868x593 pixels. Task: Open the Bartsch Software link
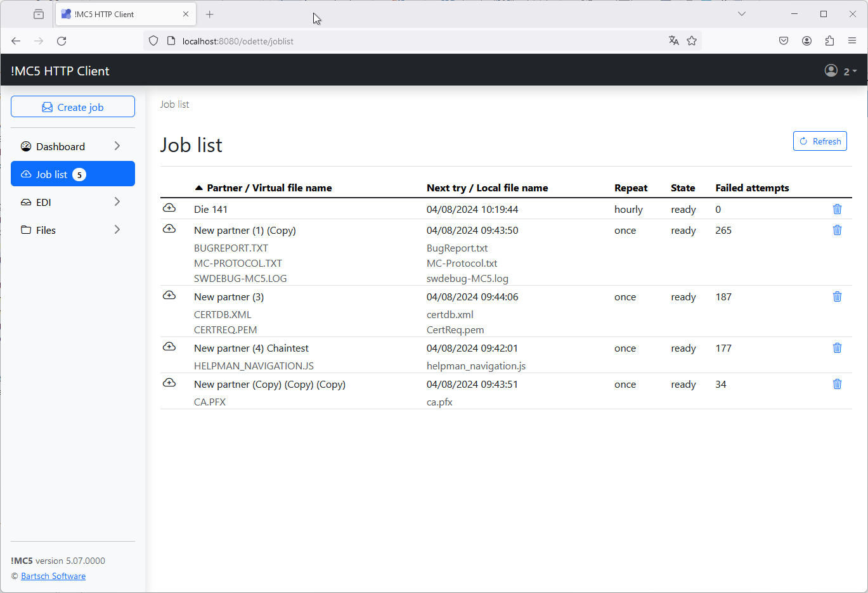[x=53, y=576]
